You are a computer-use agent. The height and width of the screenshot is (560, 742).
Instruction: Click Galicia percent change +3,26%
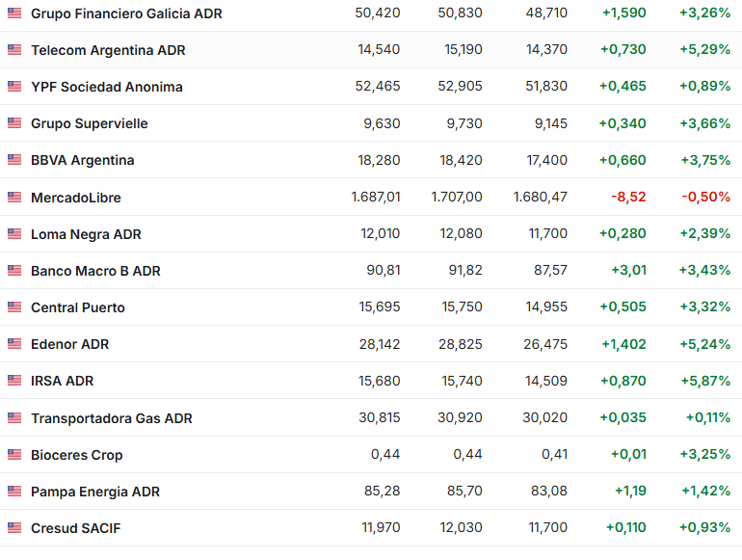(704, 13)
